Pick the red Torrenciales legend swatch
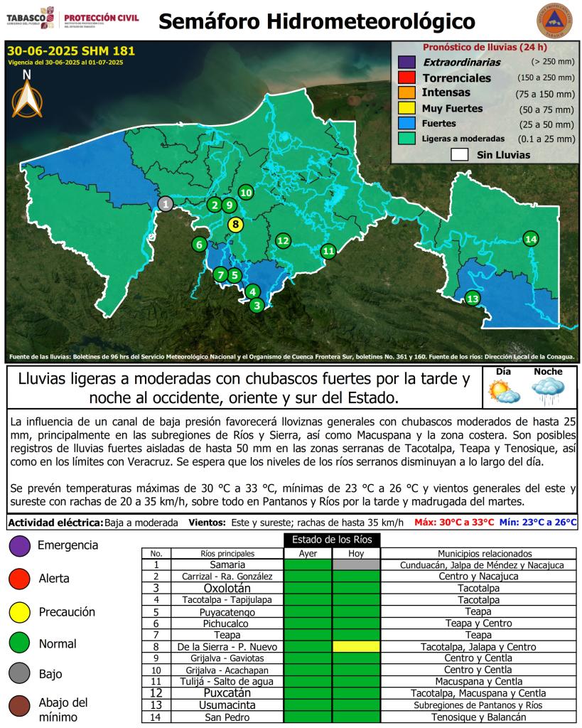Screen dimensions: 582x728 pyautogui.click(x=407, y=77)
